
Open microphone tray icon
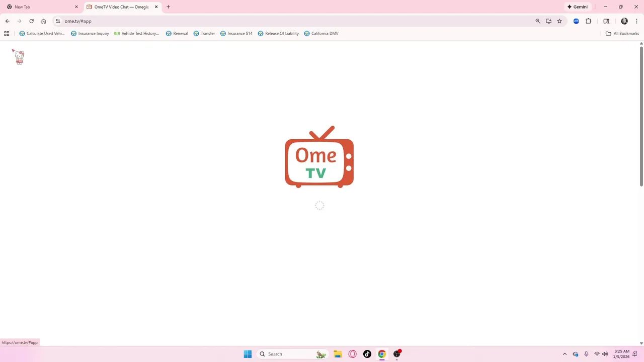(x=586, y=354)
